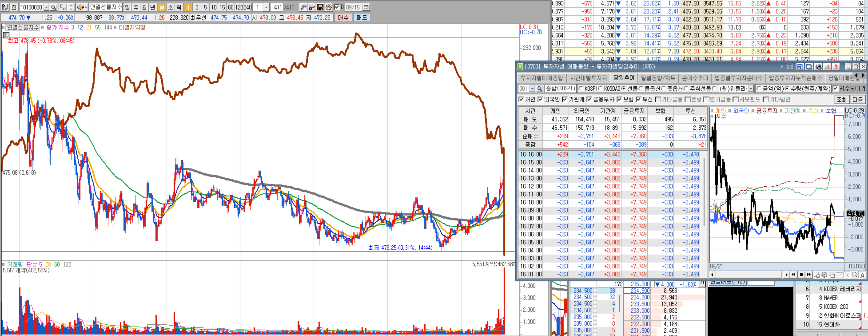Expand the (월)위클리 dropdown

[750, 89]
